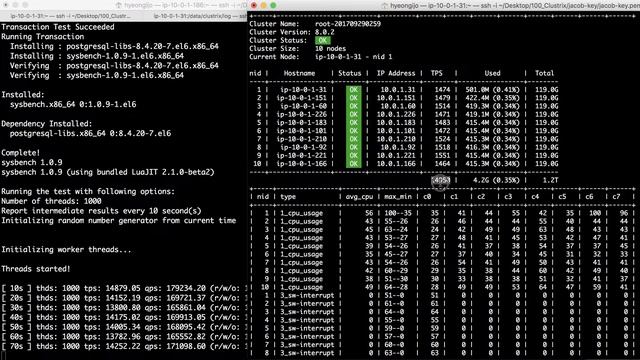640x360 pixels.
Task: Click IP address 10.0.1.221
Action: (x=396, y=156)
